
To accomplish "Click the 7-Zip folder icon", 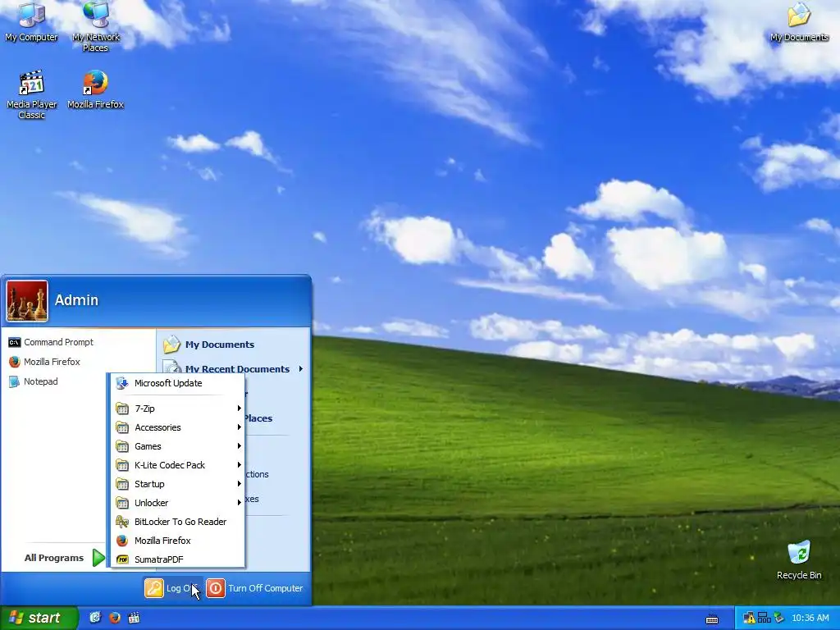I will tap(122, 409).
